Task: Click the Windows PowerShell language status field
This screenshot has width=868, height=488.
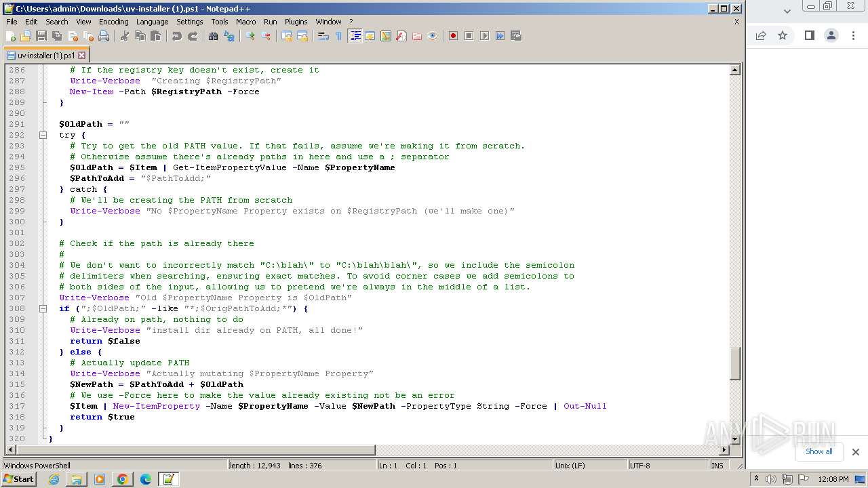Action: click(x=114, y=466)
